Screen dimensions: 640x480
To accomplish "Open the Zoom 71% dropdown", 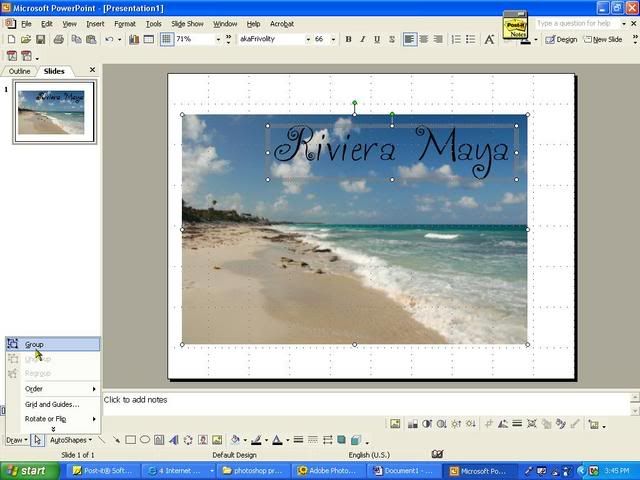I will (218, 40).
